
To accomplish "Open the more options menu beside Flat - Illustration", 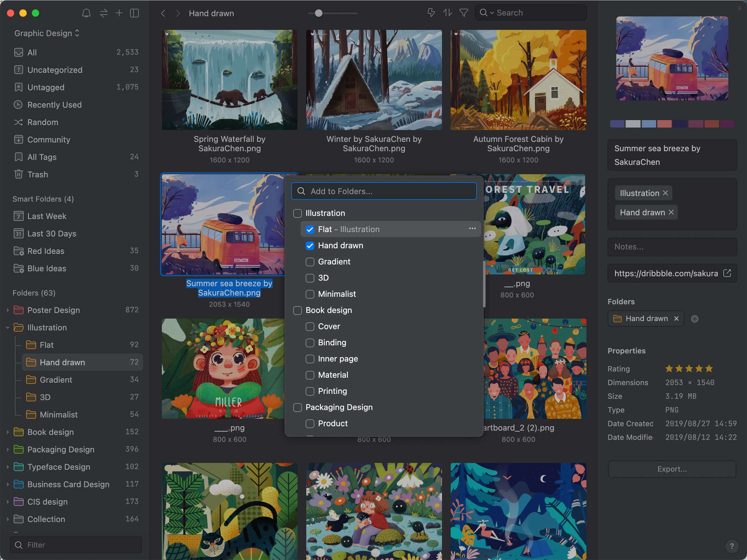I will (x=472, y=228).
